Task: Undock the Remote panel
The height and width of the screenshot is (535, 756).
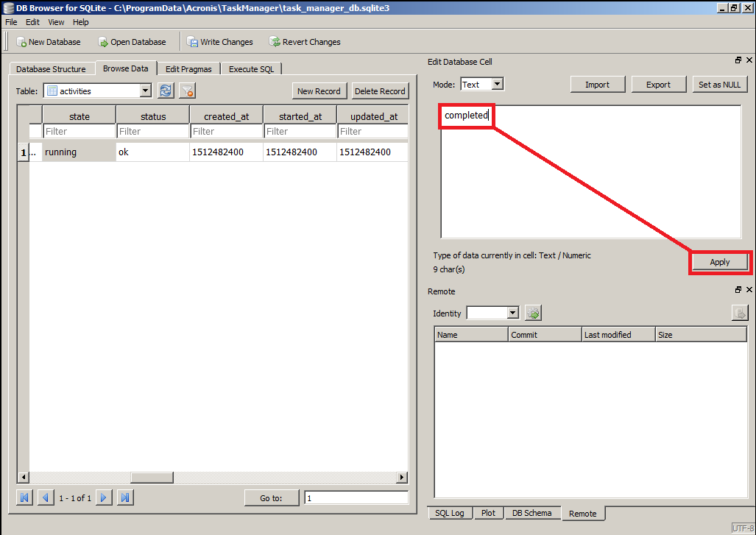Action: [x=738, y=290]
